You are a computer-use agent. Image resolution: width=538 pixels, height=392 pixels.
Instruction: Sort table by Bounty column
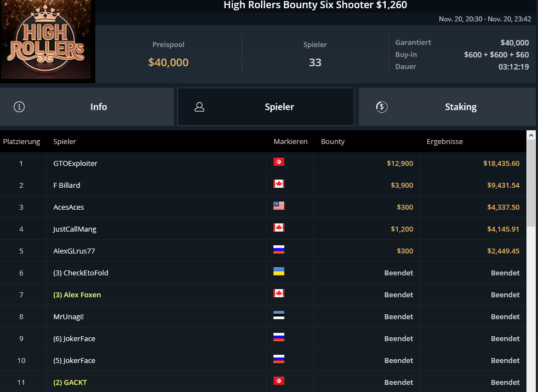(x=333, y=141)
